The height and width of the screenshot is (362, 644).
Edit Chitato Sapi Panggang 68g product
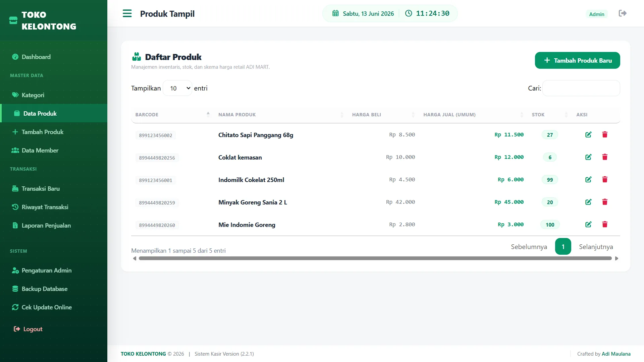point(588,135)
